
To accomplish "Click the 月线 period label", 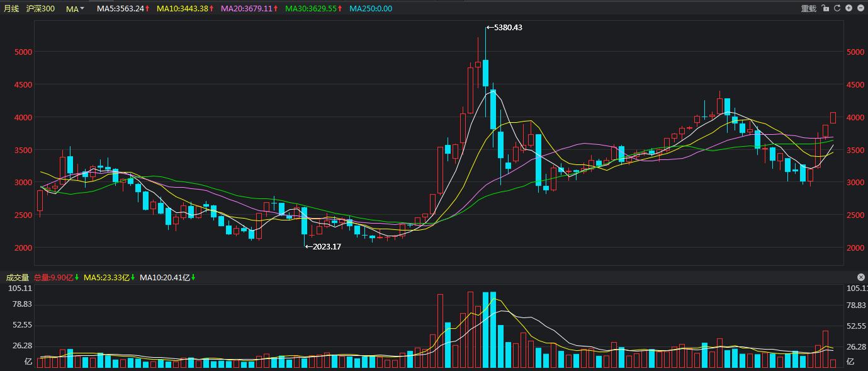I will click(x=11, y=9).
